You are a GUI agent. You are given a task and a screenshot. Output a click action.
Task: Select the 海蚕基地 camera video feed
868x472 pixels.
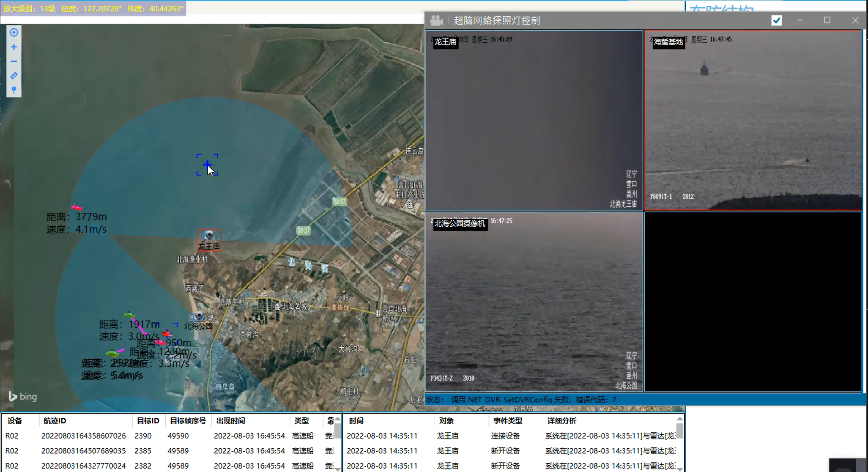(753, 121)
